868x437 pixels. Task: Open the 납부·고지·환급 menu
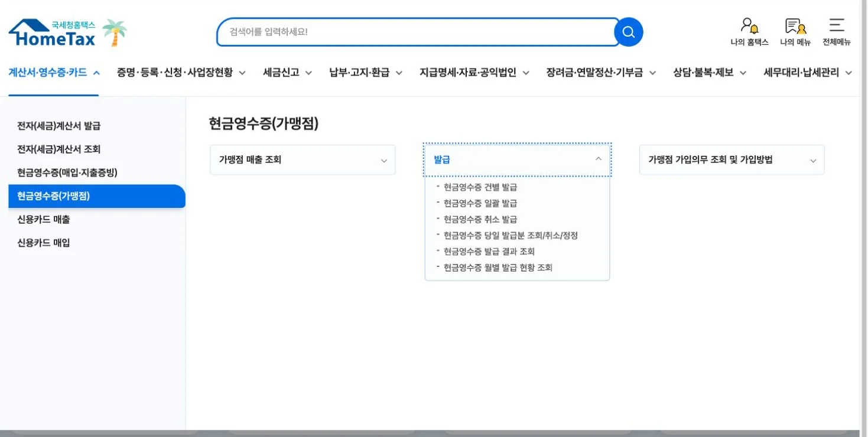click(x=366, y=73)
